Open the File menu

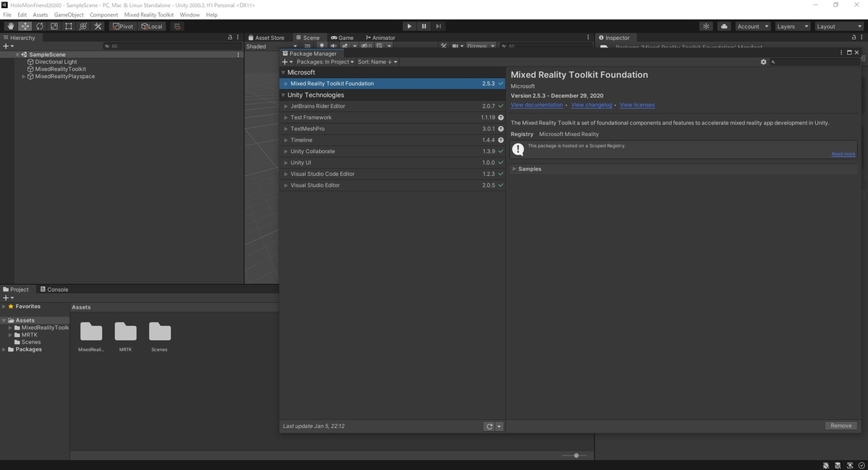coord(7,14)
